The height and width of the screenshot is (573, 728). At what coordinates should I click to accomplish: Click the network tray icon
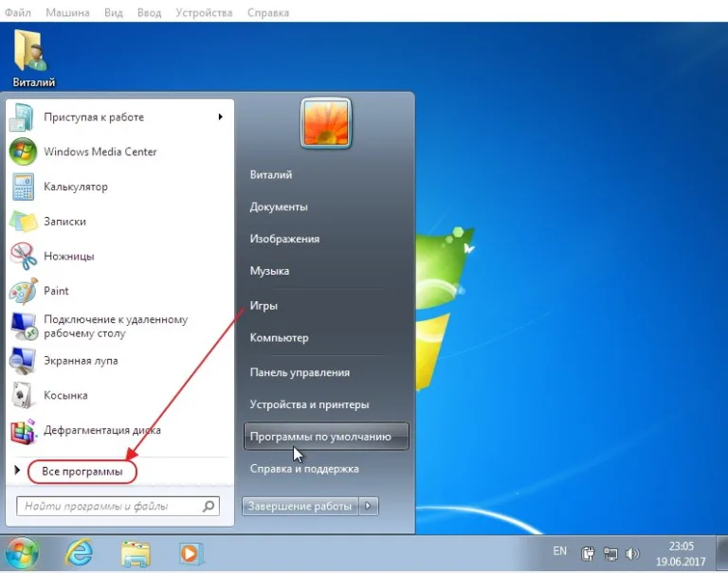(x=610, y=553)
